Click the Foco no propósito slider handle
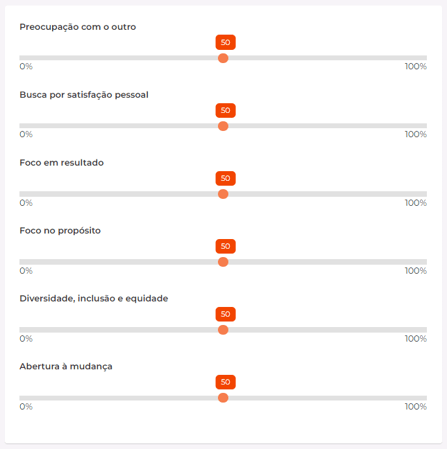Viewport: 447px width, 449px height. tap(223, 262)
